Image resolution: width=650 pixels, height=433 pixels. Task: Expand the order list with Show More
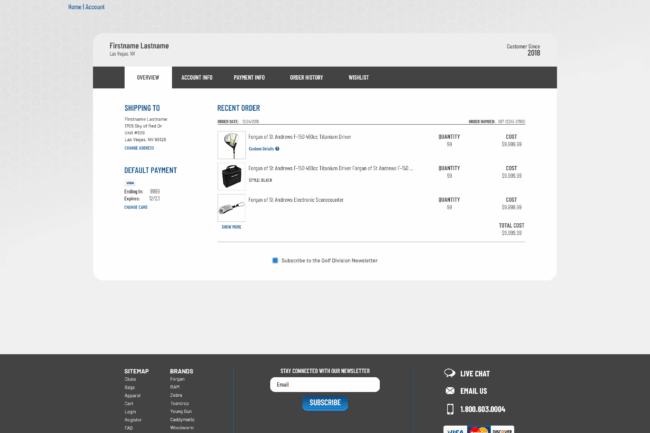[x=231, y=227]
